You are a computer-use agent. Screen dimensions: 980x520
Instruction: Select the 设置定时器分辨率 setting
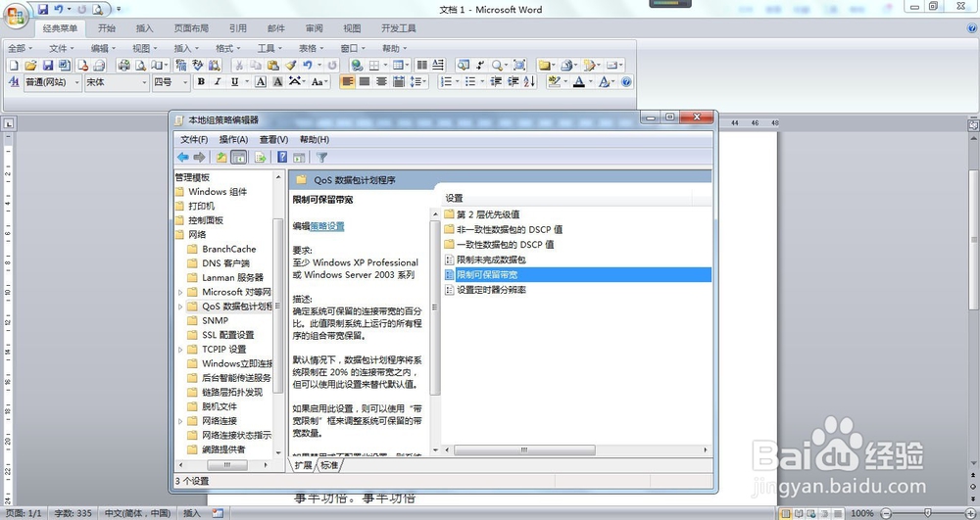coord(491,290)
